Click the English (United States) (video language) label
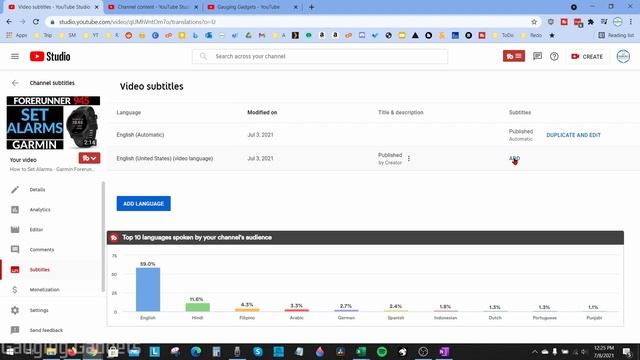Viewport: 640px width, 360px height. coord(165,158)
